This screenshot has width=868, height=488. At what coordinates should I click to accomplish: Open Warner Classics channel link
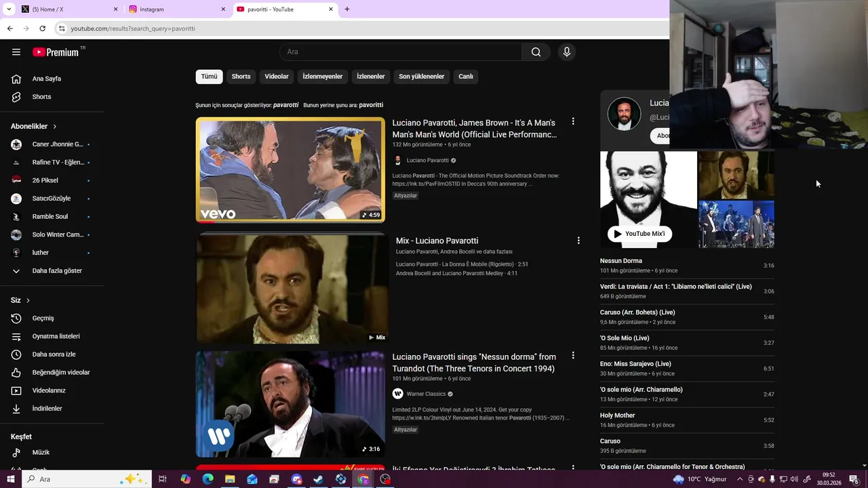pyautogui.click(x=426, y=394)
